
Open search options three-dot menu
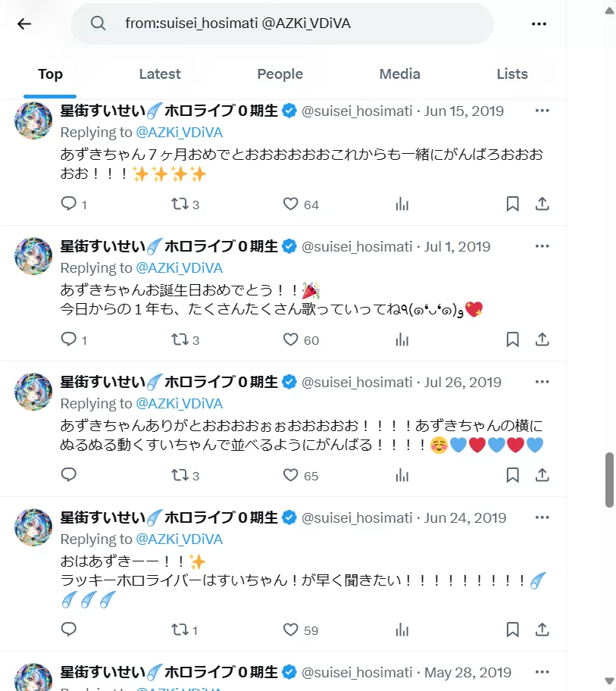[539, 23]
